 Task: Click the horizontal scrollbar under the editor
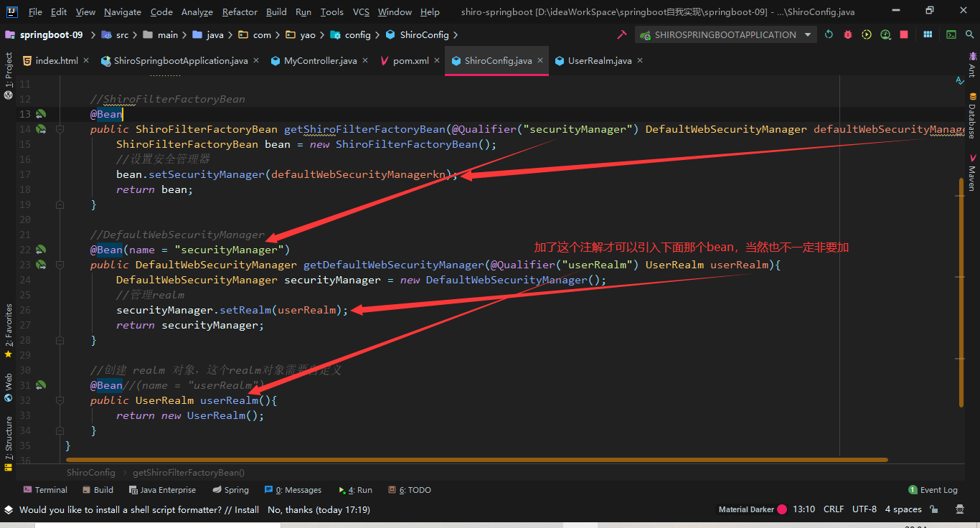(x=476, y=460)
